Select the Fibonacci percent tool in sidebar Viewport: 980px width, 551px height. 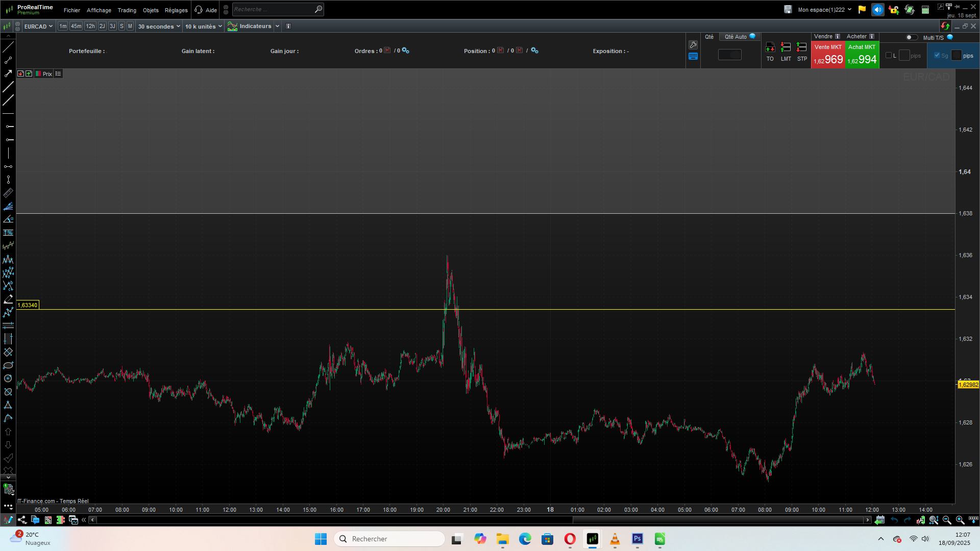[x=8, y=233]
